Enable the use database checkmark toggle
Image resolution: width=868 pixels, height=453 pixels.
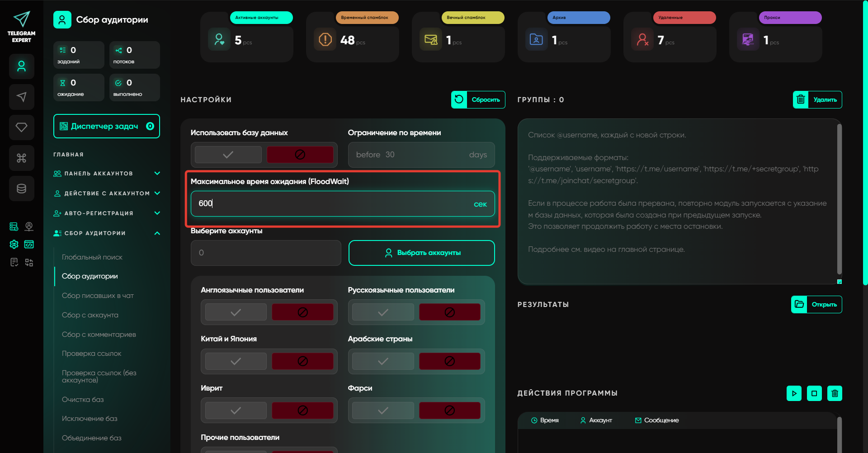(228, 155)
